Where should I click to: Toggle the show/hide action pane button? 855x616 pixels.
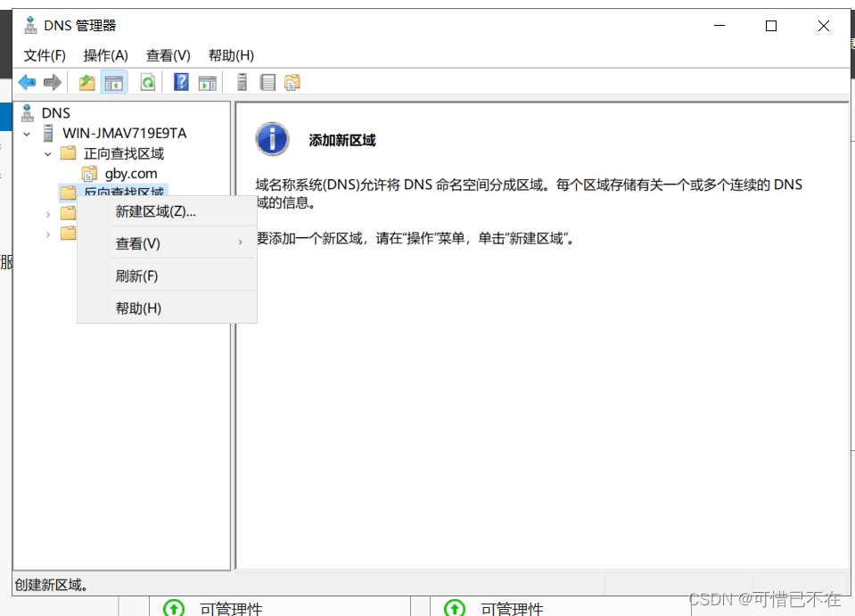[x=208, y=83]
